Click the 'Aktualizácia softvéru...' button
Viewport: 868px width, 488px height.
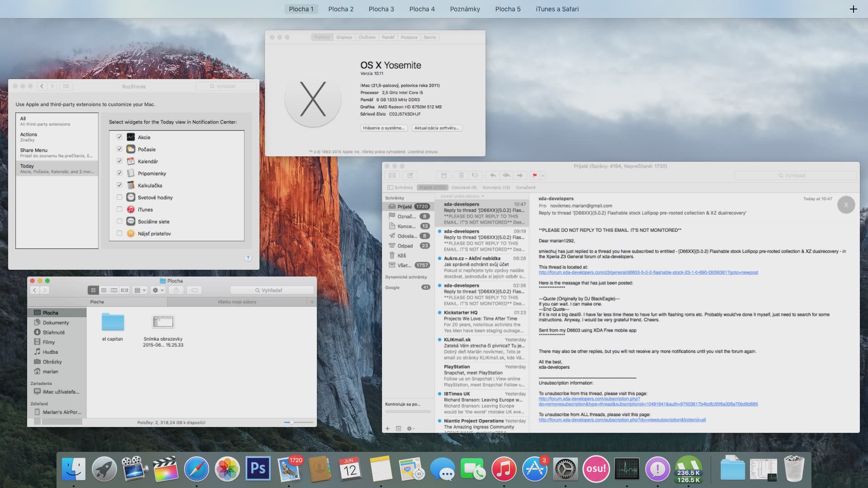point(437,128)
